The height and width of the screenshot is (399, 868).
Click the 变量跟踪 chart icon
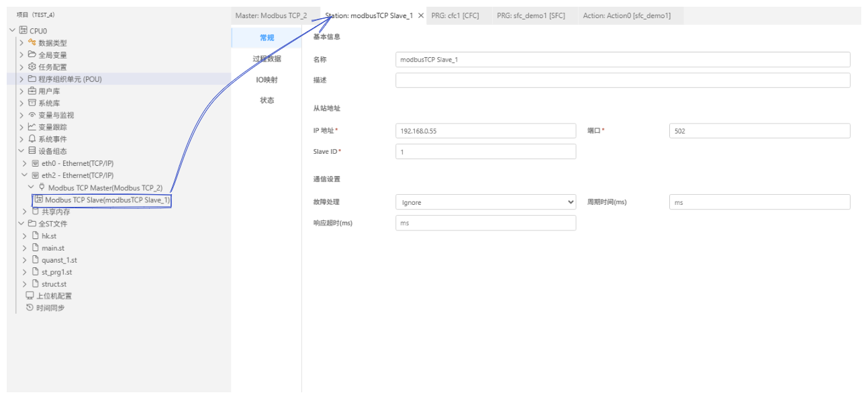(32, 127)
